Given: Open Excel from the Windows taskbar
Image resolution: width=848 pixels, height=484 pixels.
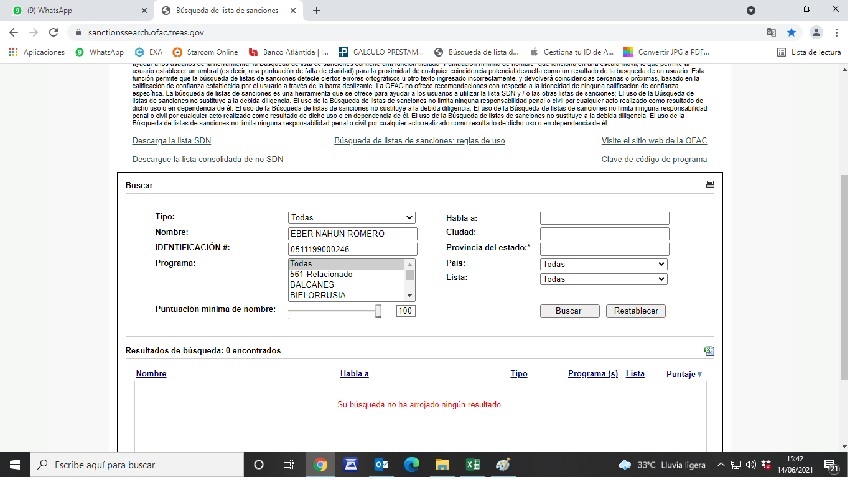Looking at the screenshot, I should point(473,465).
